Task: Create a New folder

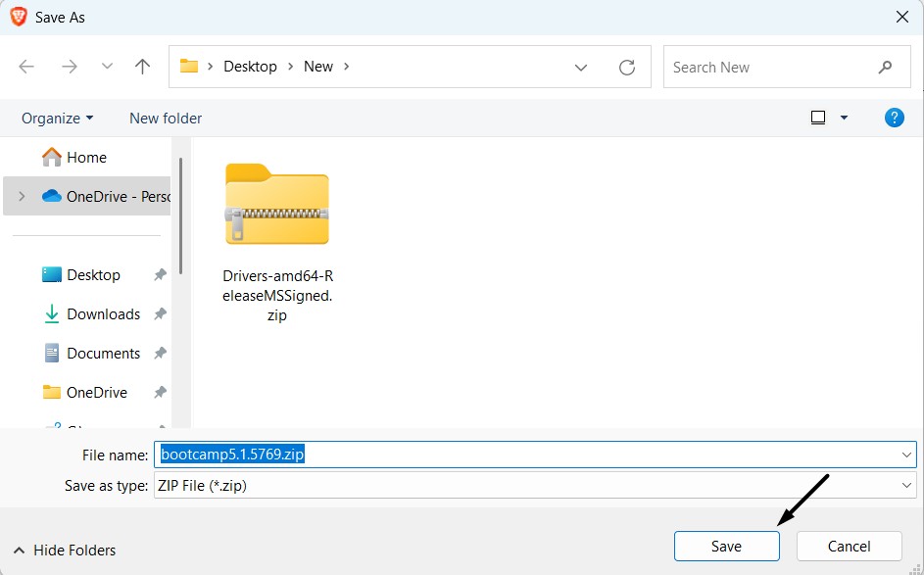Action: coord(166,119)
